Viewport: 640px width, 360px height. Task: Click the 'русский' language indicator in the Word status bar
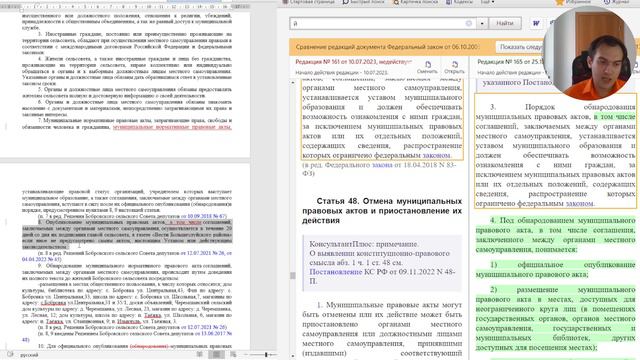click(29, 355)
